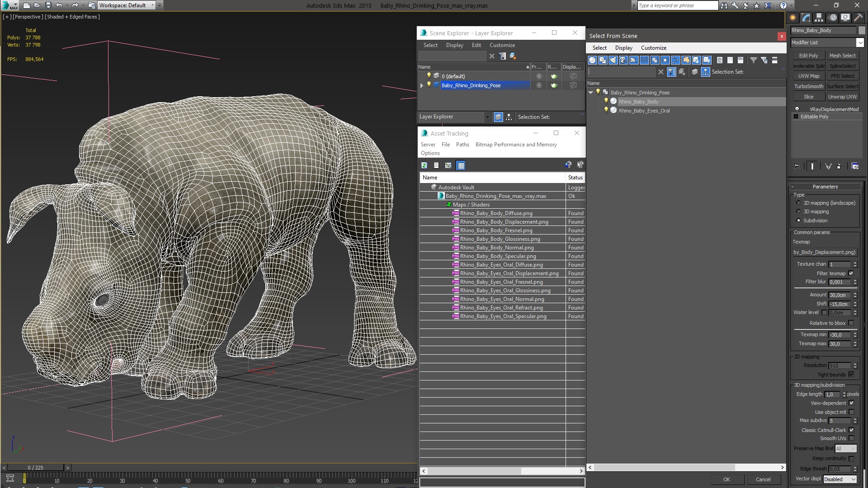
Task: Click the New Scene icon in title bar
Action: (27, 5)
